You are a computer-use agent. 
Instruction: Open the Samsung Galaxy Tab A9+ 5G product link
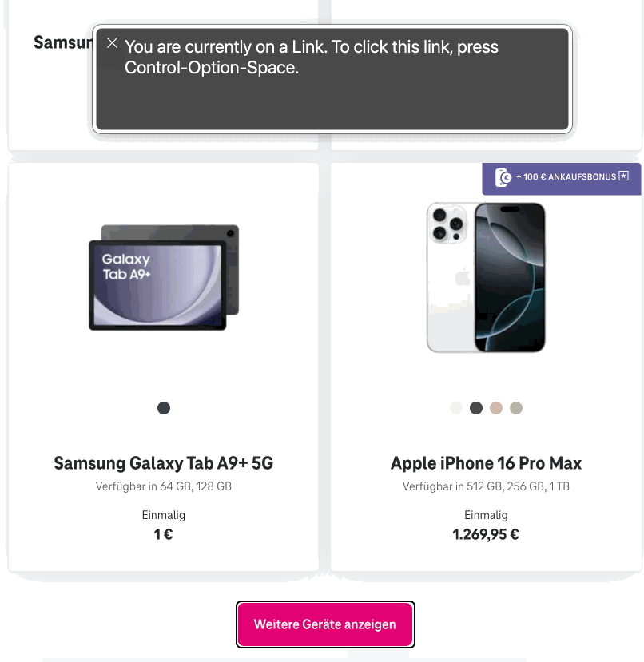(x=163, y=463)
